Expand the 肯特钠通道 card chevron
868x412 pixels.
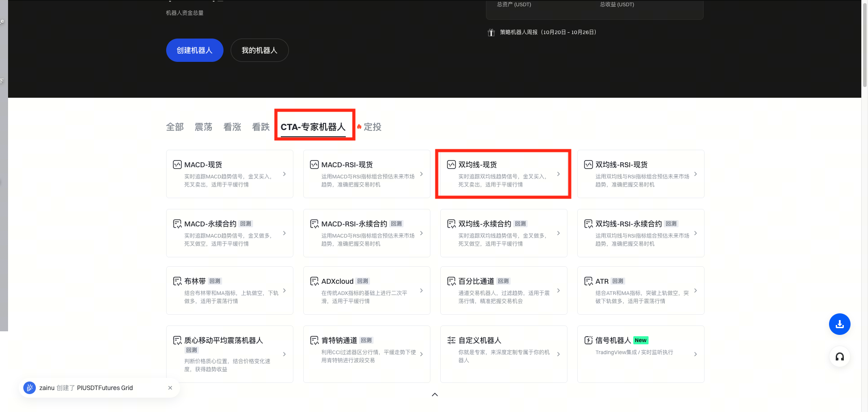pyautogui.click(x=421, y=354)
